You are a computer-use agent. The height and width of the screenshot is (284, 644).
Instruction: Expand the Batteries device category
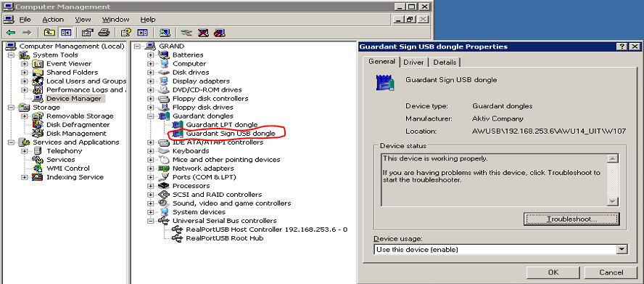[150, 54]
